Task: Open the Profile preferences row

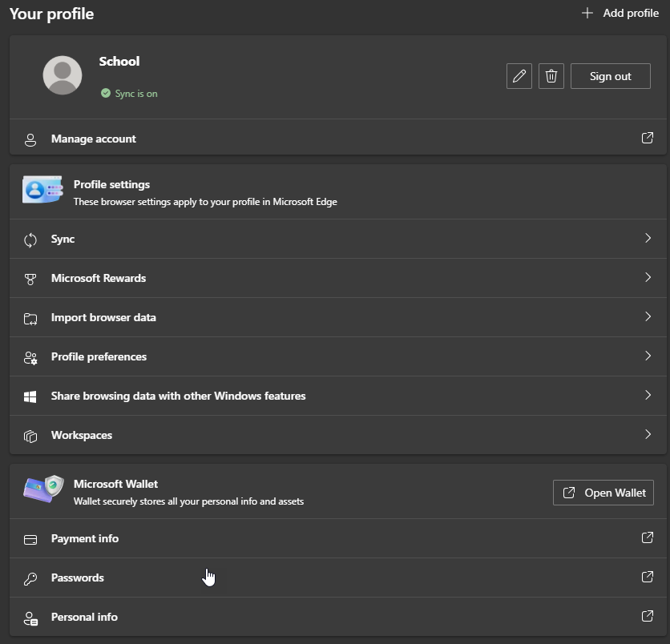Action: [x=99, y=356]
